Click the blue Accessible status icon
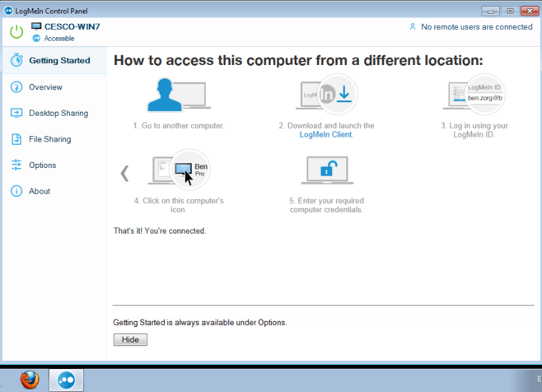Screen dimensions: 542x392 click(37, 39)
